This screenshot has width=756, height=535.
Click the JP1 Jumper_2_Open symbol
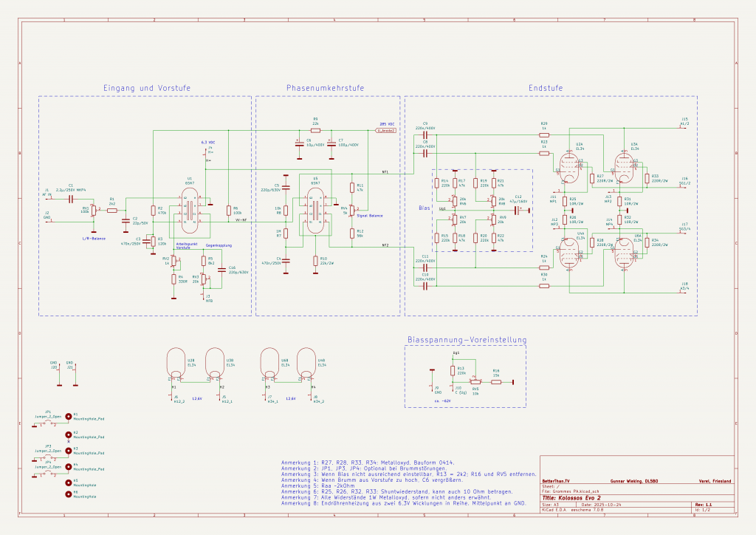coord(48,424)
